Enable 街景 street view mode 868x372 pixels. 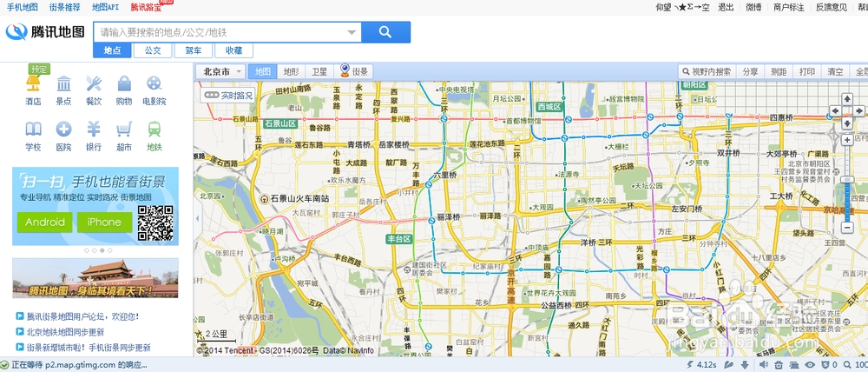354,71
